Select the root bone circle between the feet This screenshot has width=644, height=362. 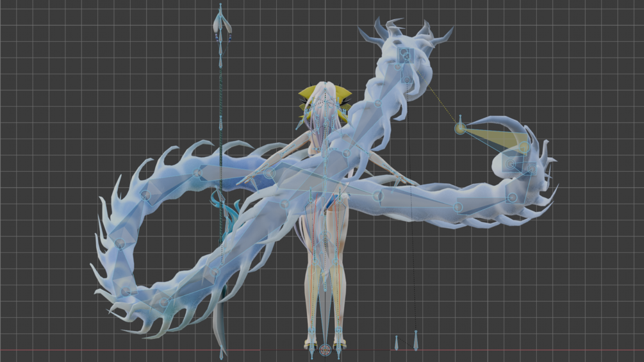click(x=325, y=350)
